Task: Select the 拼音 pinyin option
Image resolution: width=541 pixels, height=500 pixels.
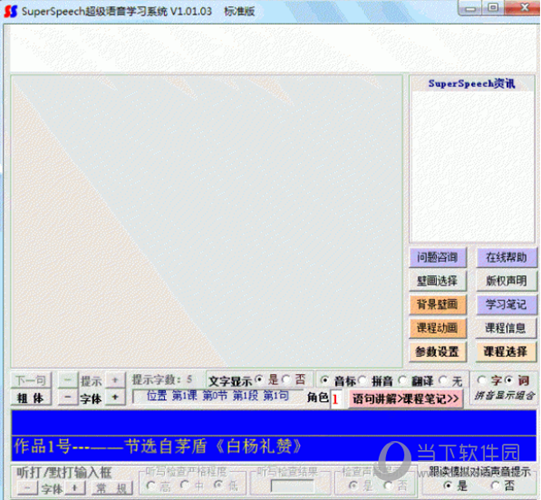Action: point(362,381)
